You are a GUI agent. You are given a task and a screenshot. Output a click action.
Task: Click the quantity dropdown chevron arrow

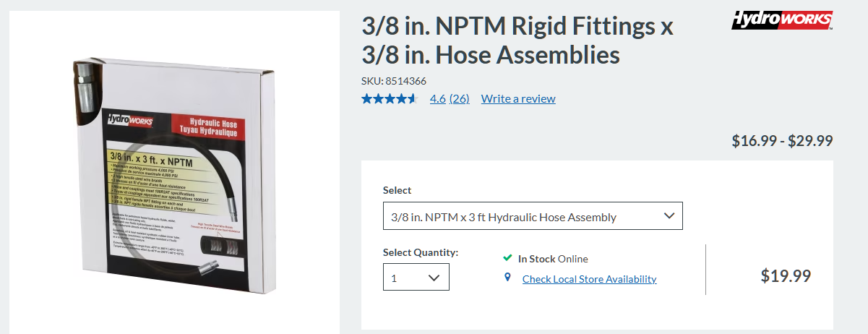coord(434,278)
